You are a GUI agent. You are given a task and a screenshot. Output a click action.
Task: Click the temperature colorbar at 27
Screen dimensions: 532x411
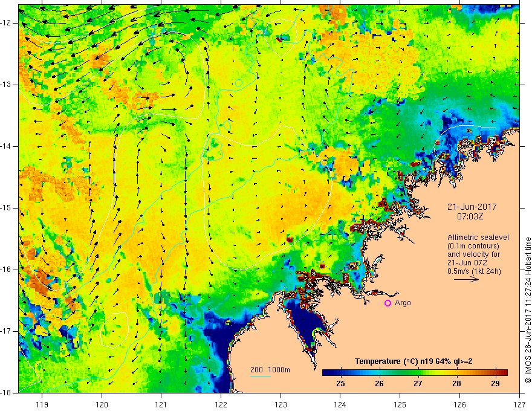click(418, 373)
